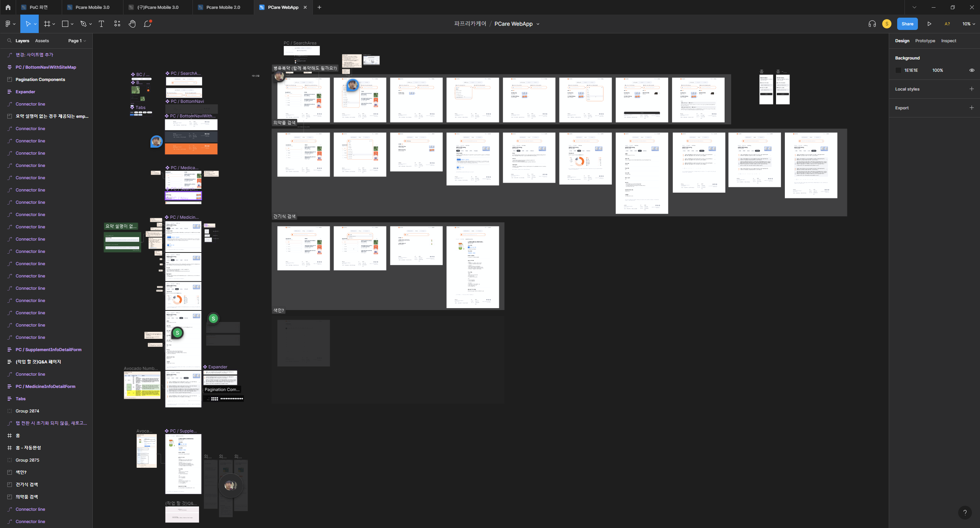Select the Pagination Components layer
This screenshot has width=980, height=528.
40,79
